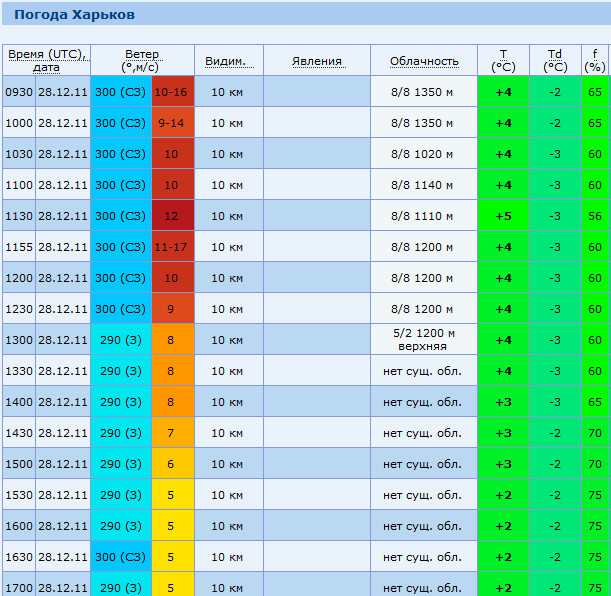Select the orange "7" wind speed cell
This screenshot has height=596, width=611.
coord(172,433)
